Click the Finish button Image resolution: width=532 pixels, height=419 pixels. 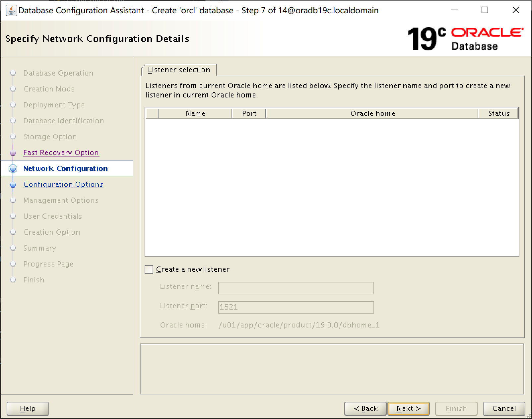click(x=456, y=408)
